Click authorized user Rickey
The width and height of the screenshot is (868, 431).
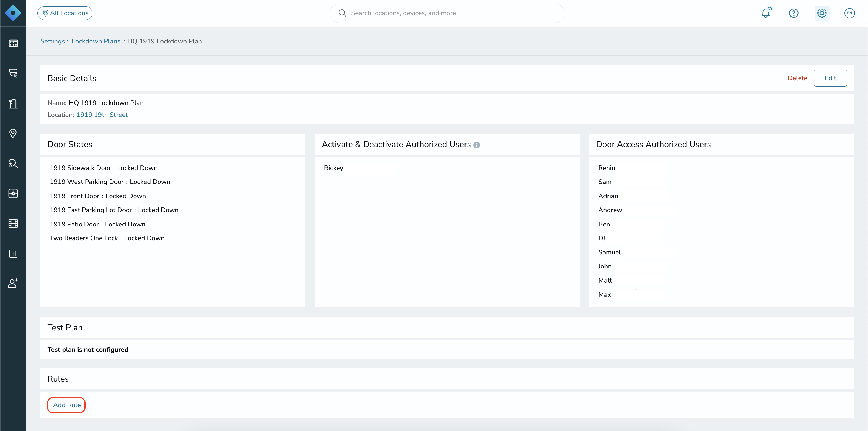pos(334,168)
